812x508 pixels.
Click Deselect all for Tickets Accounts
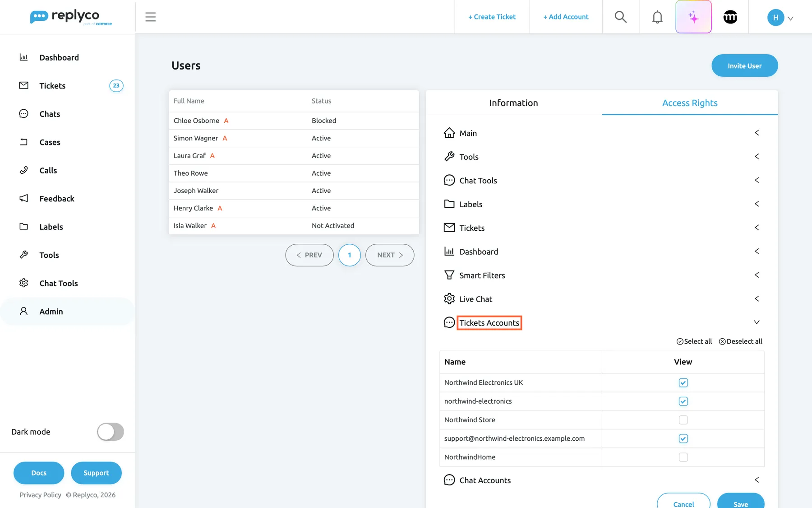tap(740, 341)
